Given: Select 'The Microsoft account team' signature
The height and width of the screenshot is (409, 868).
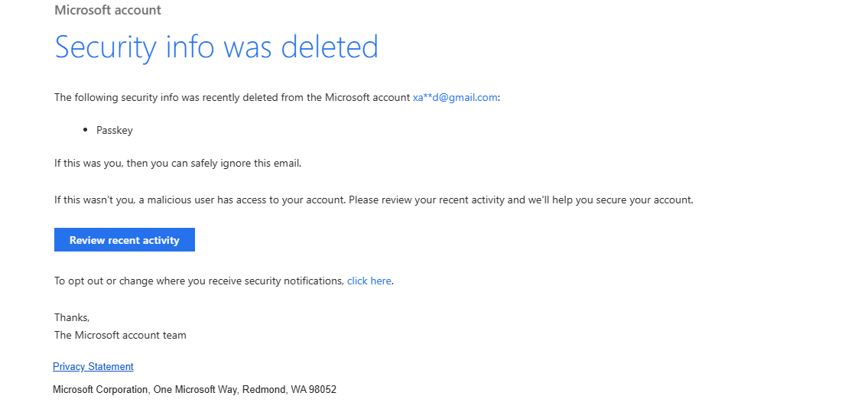Looking at the screenshot, I should 120,335.
